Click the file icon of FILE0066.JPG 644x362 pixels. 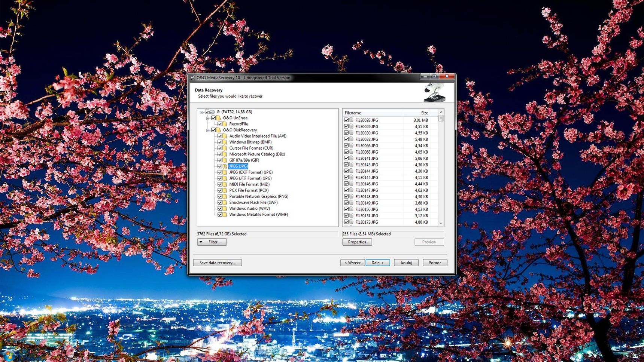coord(352,145)
